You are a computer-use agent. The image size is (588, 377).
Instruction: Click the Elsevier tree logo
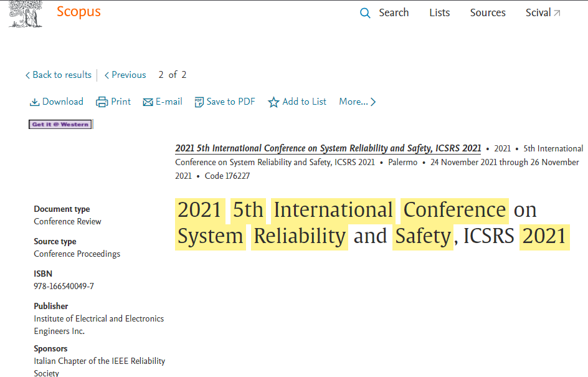[26, 14]
